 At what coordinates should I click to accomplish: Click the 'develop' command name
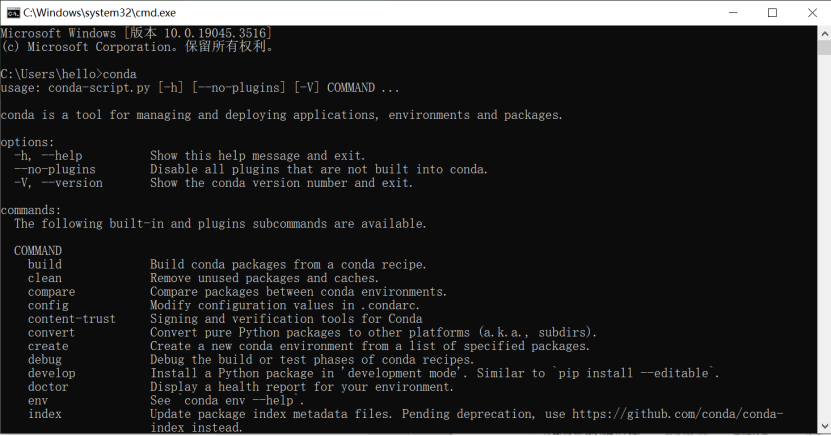(51, 373)
